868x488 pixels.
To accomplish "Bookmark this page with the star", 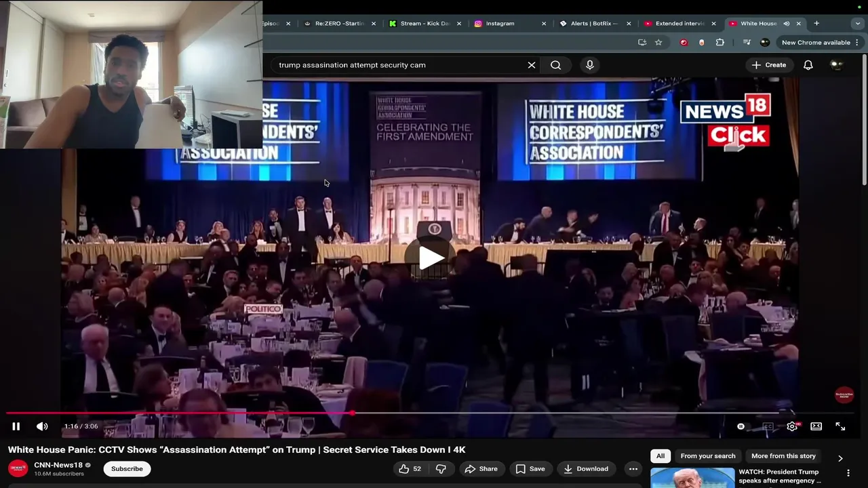I will [x=658, y=42].
